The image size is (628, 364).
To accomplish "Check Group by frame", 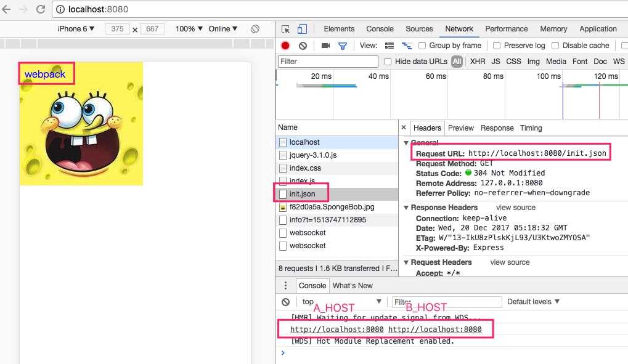I will click(422, 46).
